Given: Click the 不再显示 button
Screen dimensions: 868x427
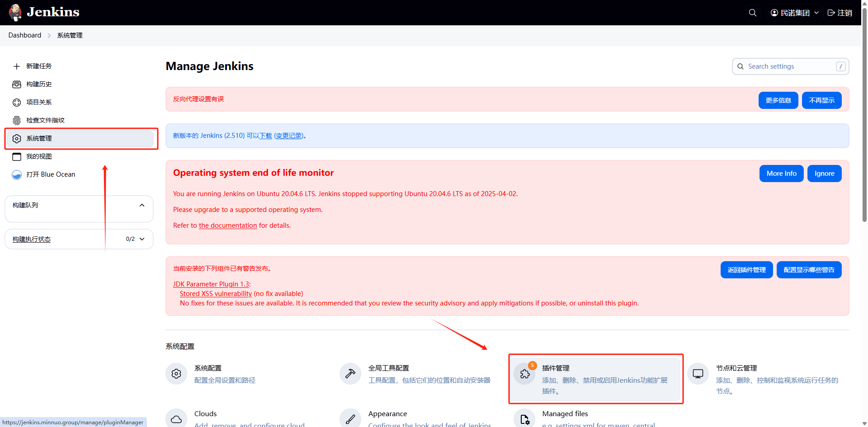Looking at the screenshot, I should click(821, 100).
